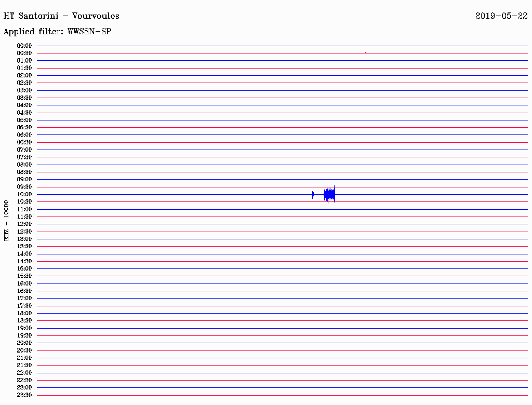
Task: Click the 03:30 time label
Action: (x=24, y=98)
